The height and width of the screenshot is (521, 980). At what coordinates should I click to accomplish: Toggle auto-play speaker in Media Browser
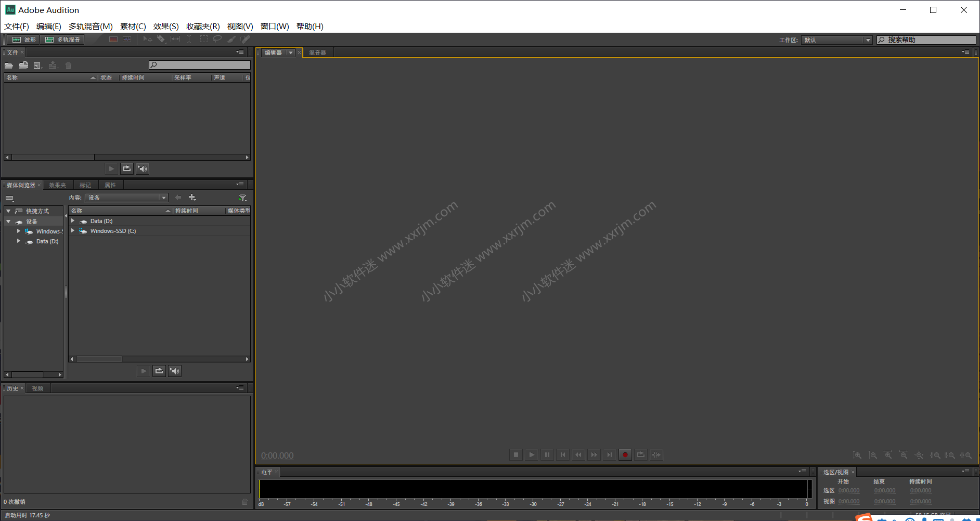coord(175,371)
